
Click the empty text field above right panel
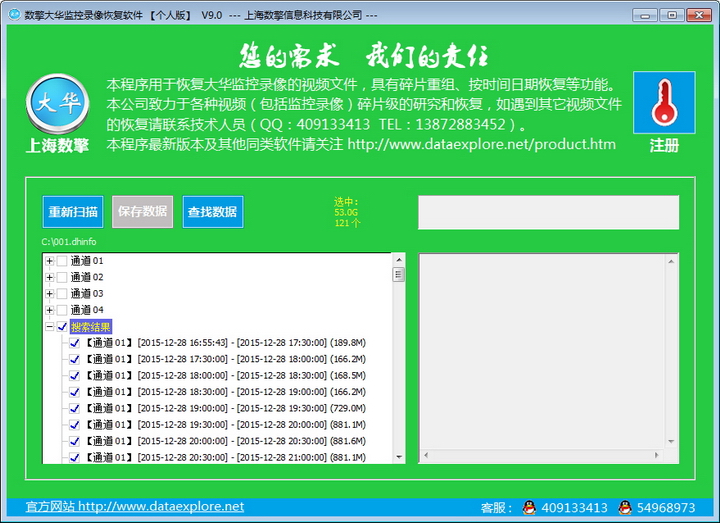548,213
